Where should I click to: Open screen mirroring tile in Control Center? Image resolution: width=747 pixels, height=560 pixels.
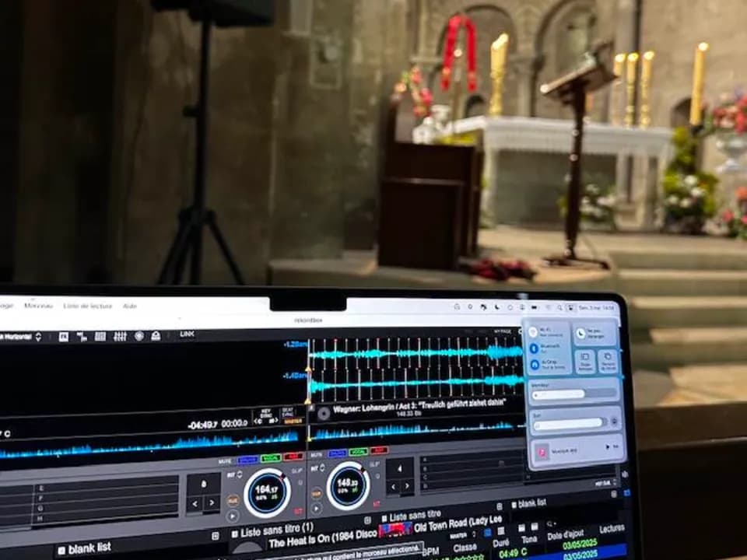click(608, 362)
